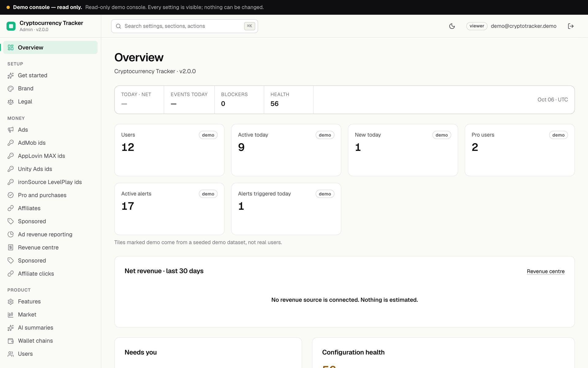588x368 pixels.
Task: Click the Legal scales icon
Action: (x=11, y=102)
